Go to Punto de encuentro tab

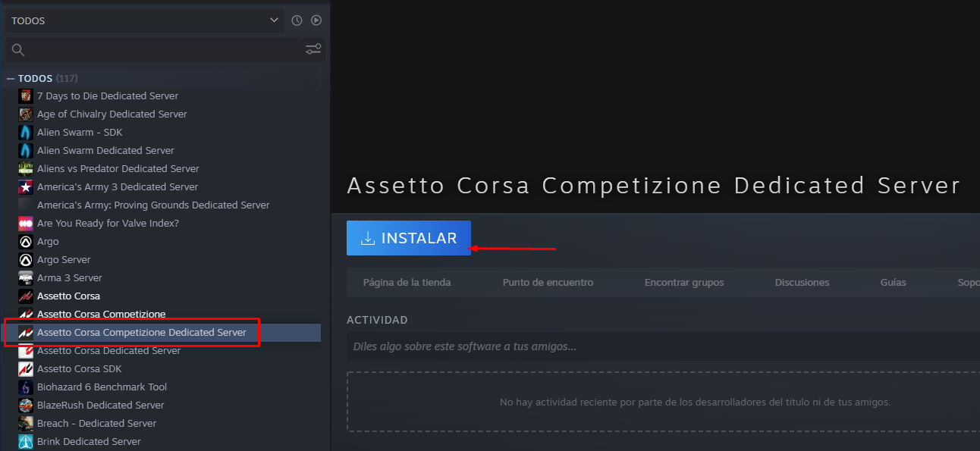pos(548,283)
